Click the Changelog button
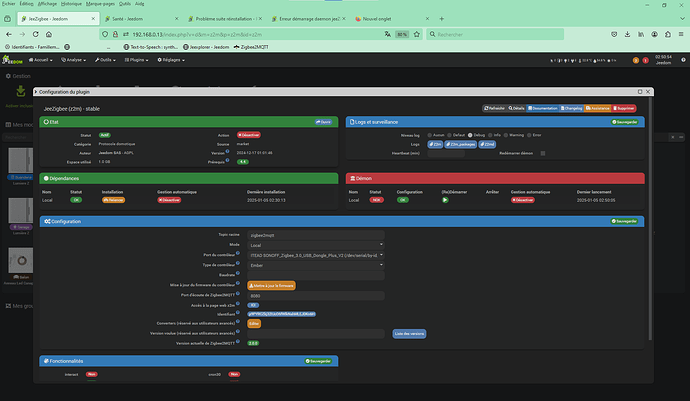Image resolution: width=690 pixels, height=401 pixels. (571, 108)
